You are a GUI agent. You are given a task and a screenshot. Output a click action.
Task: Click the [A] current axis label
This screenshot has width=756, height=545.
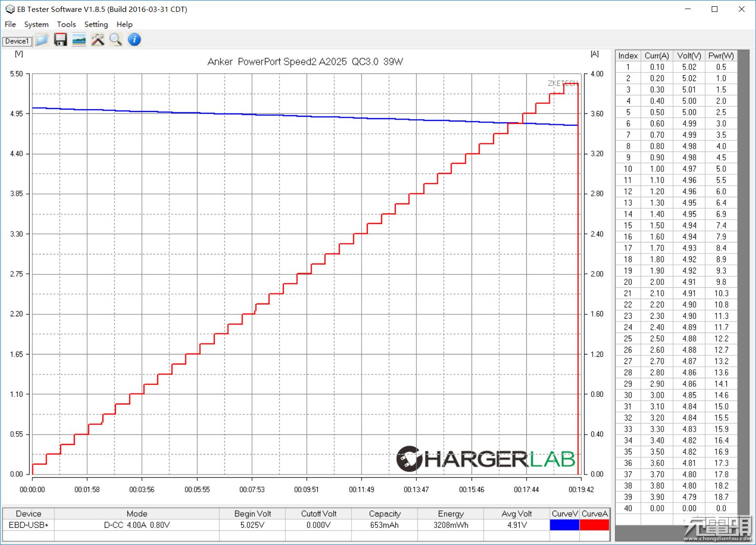595,53
